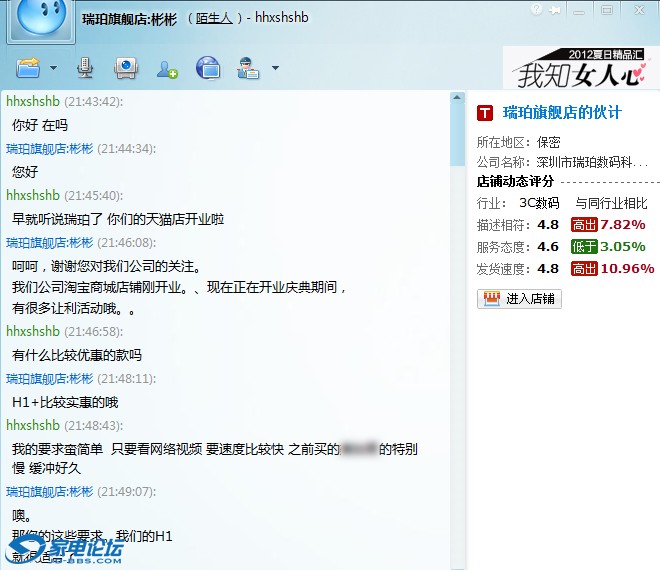Click sender name hhxshshb at 21:43:42
The height and width of the screenshot is (570, 660).
tap(33, 101)
